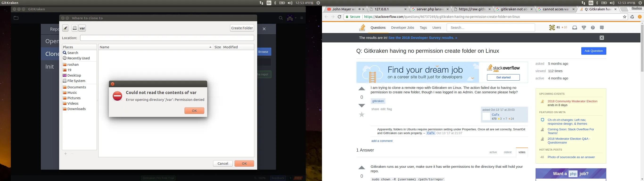
Task: Sort files by the Name column arrow
Action: click(210, 47)
